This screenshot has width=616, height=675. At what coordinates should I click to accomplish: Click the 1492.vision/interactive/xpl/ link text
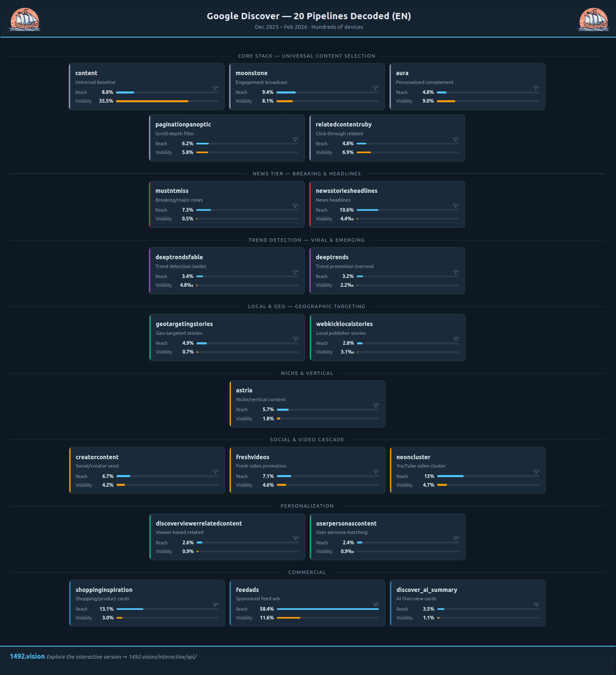(162, 657)
